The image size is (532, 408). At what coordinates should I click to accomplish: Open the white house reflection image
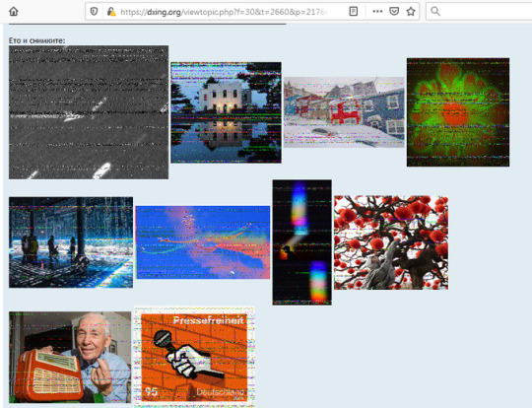pos(226,112)
